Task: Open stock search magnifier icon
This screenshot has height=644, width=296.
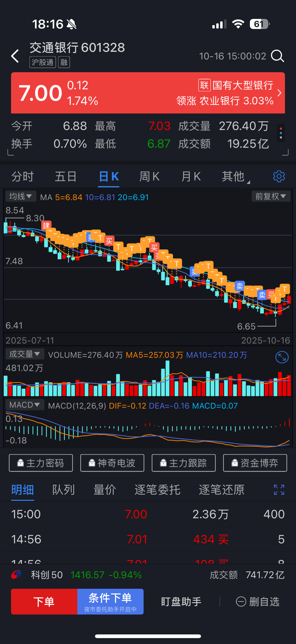Action: click(278, 56)
